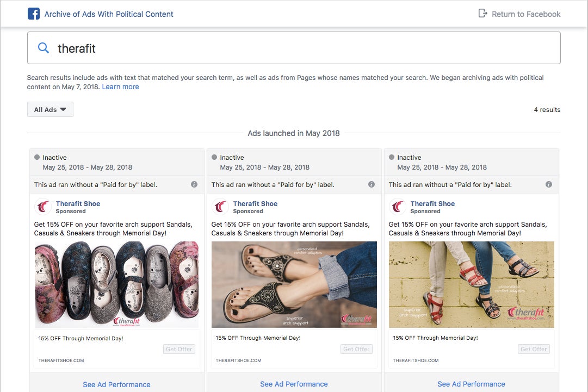Open Therafit Shoe page name on third ad
This screenshot has width=588, height=392.
click(433, 203)
